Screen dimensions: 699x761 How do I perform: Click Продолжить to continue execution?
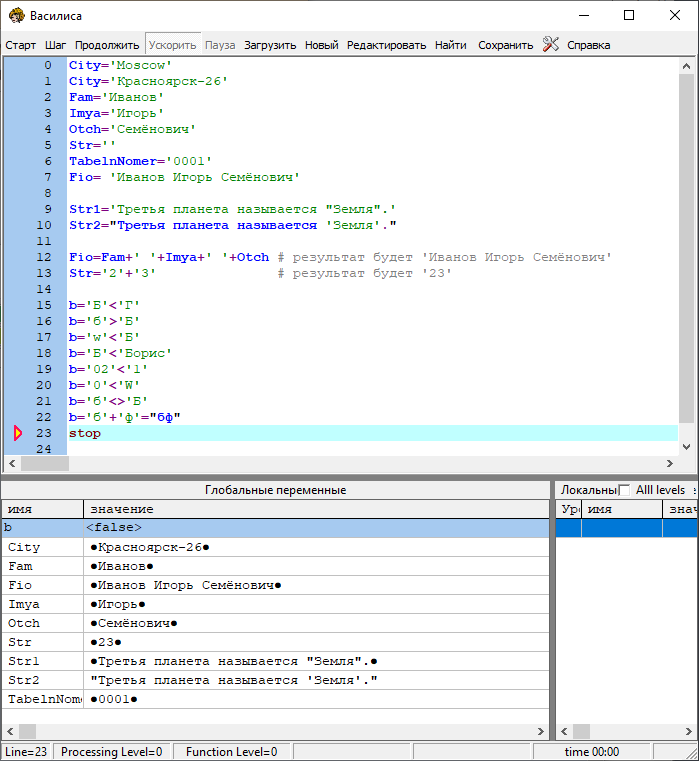tap(107, 45)
